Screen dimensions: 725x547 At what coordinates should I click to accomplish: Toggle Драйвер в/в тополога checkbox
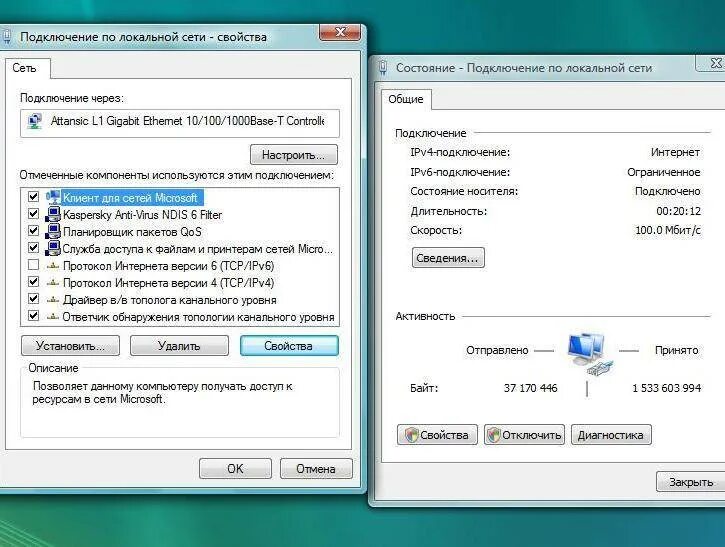pos(33,298)
